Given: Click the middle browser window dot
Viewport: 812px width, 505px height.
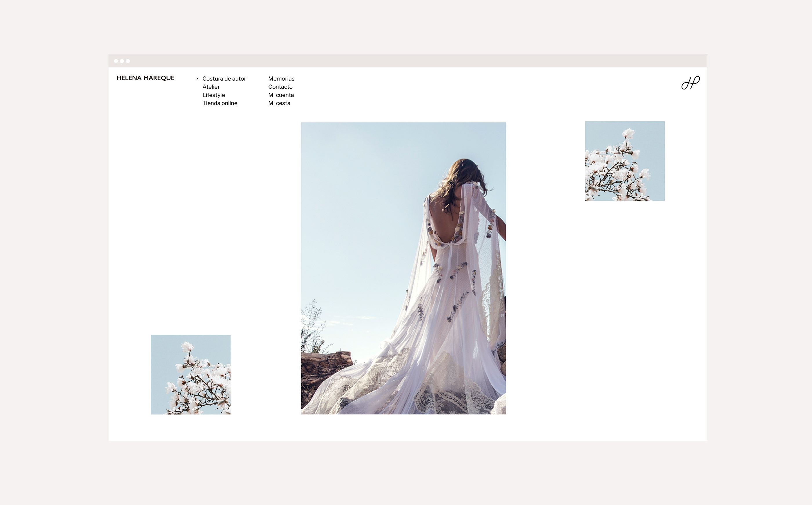Looking at the screenshot, I should coord(122,61).
